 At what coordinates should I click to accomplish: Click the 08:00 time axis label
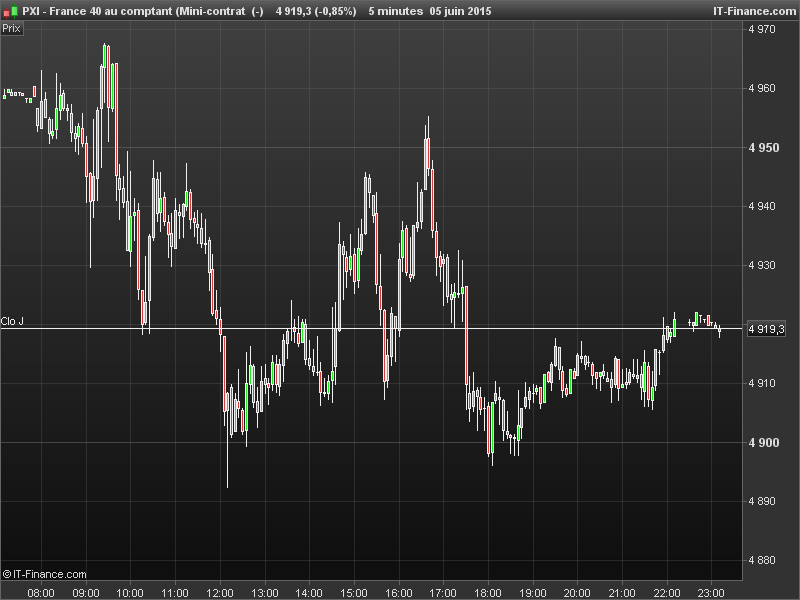(41, 593)
